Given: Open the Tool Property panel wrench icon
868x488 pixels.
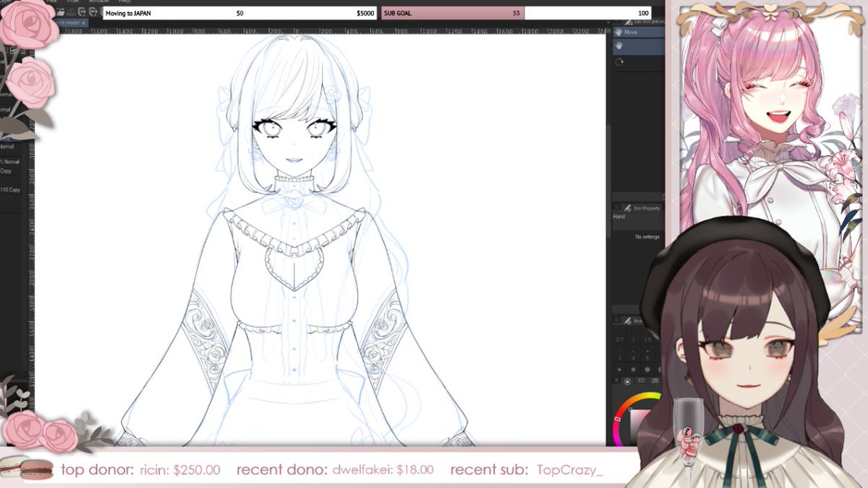Looking at the screenshot, I should click(627, 207).
